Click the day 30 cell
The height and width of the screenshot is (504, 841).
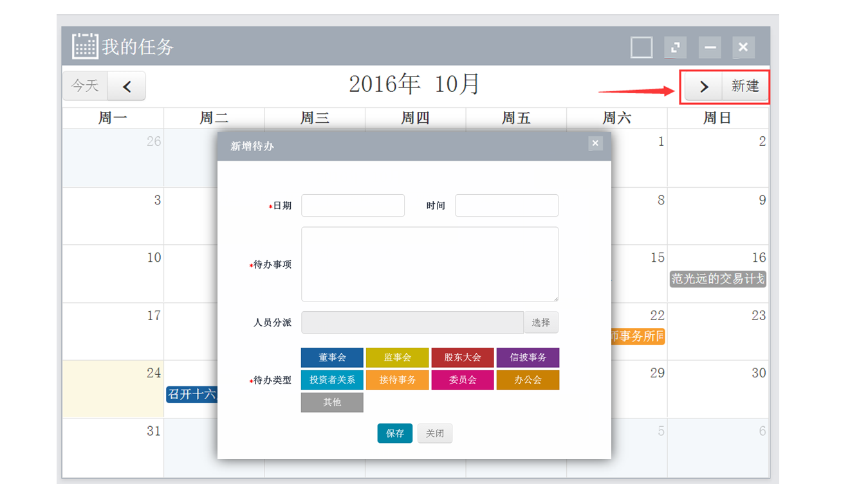[x=718, y=389]
